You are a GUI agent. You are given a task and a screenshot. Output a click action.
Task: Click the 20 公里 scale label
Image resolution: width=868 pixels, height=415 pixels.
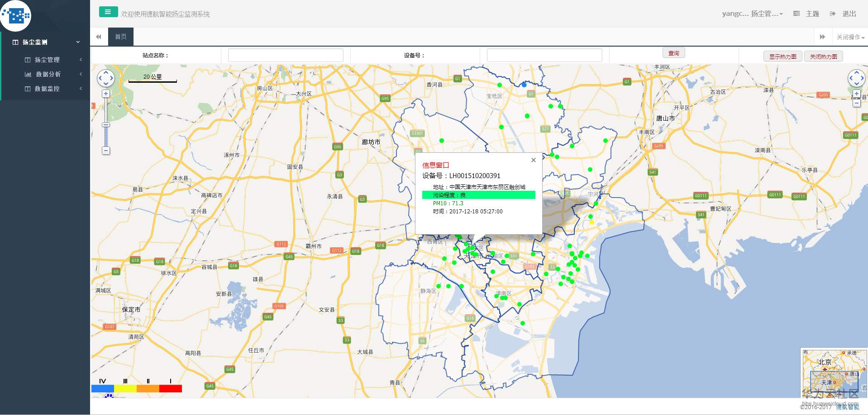click(153, 77)
